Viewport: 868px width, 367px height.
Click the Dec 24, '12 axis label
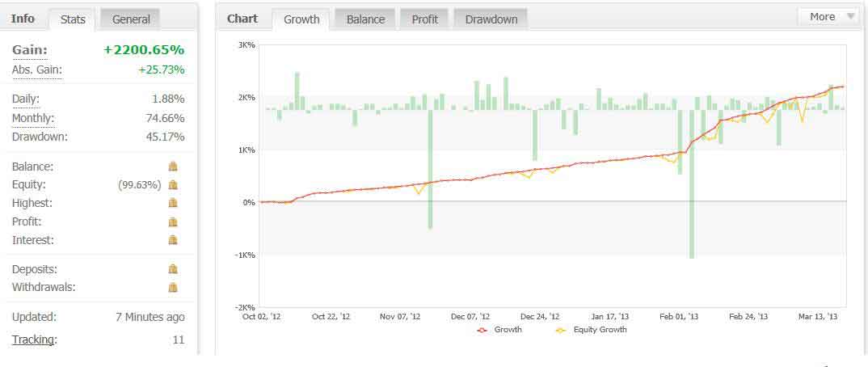(x=540, y=317)
